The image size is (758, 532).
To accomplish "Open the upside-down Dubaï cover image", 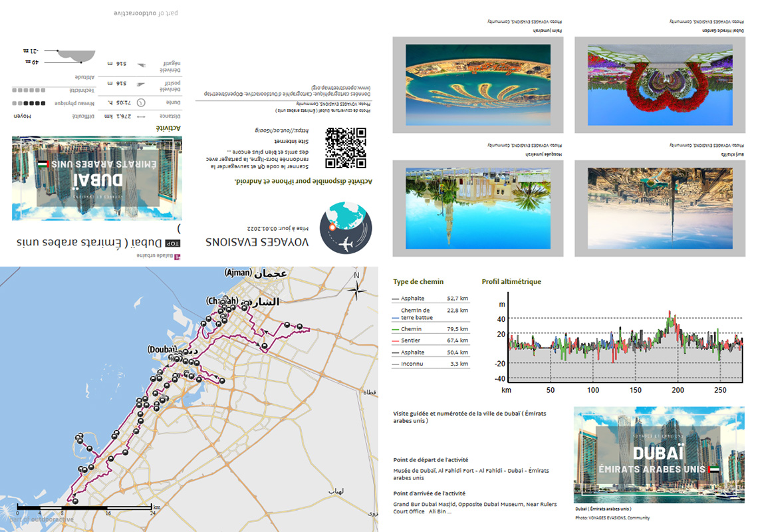I will (97, 178).
